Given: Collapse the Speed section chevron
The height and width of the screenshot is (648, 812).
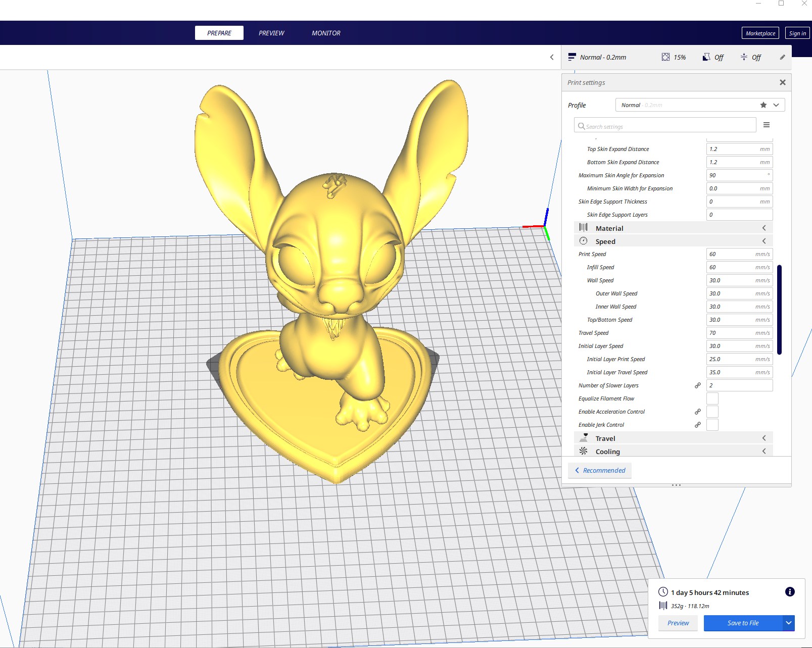Looking at the screenshot, I should coord(764,241).
